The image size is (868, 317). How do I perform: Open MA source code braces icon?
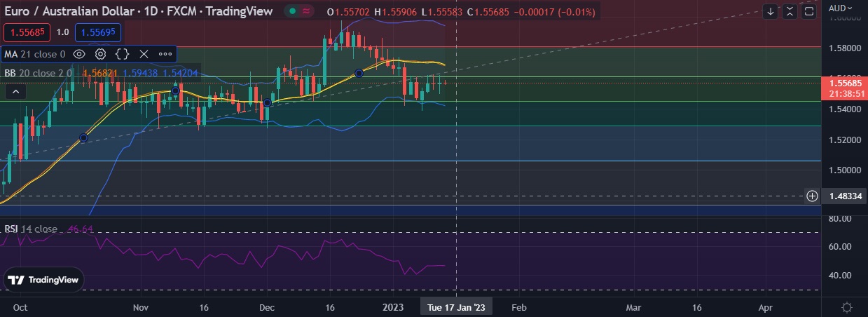[x=122, y=54]
